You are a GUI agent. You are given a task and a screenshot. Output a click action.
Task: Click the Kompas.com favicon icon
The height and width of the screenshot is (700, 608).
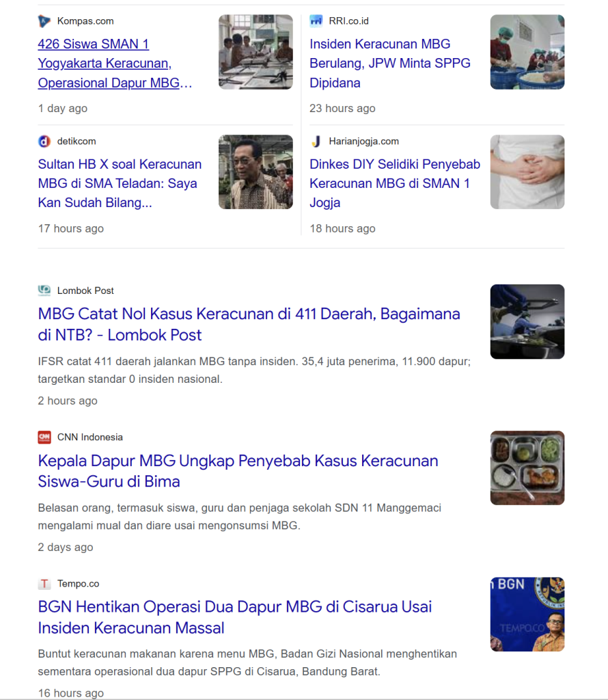point(44,21)
